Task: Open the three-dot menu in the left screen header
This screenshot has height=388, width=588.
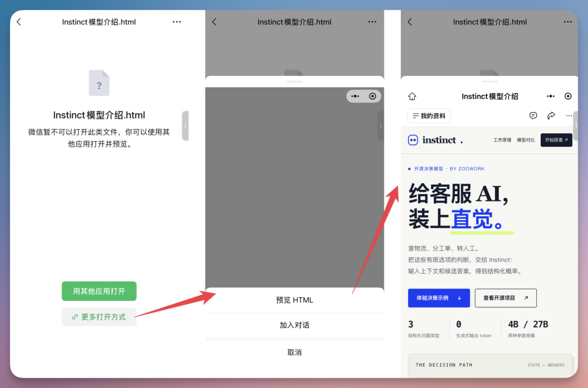Action: (x=176, y=22)
